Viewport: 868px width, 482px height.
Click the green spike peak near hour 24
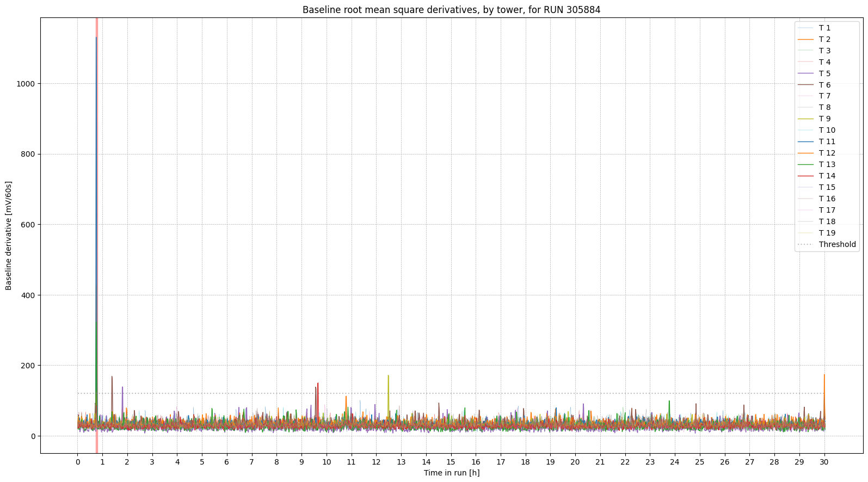coord(669,401)
